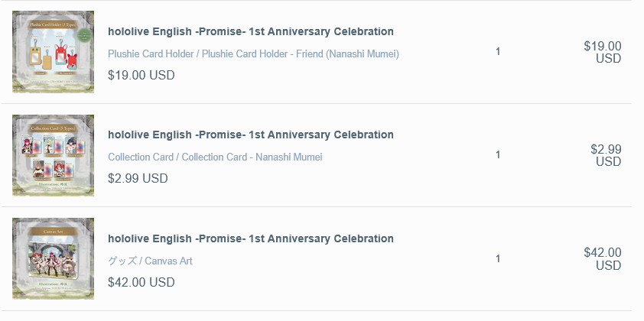644x321 pixels.
Task: Open the グッズ / Canvas Art link
Action: tap(150, 261)
